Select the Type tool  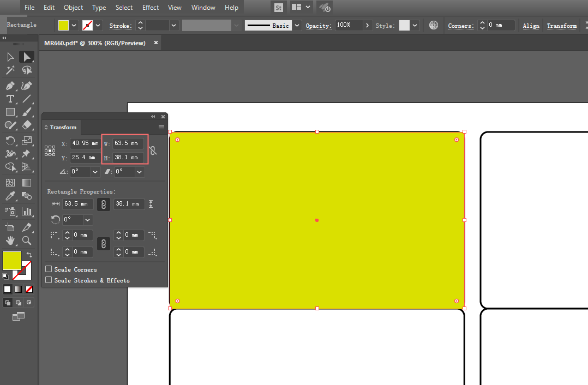10,99
